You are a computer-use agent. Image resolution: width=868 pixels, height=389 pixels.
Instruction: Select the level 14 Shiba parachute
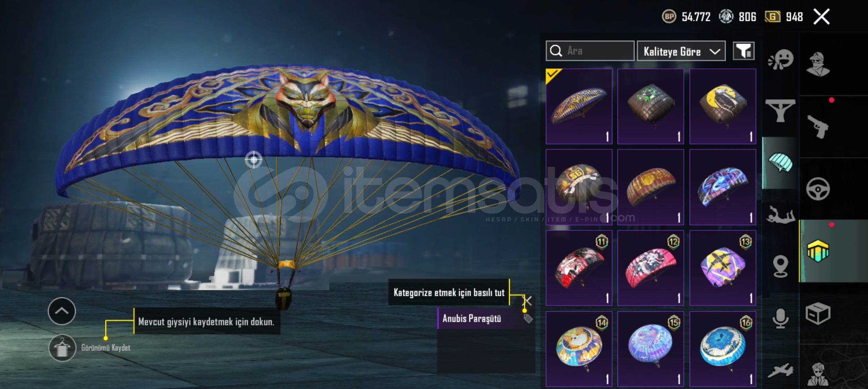point(579,349)
